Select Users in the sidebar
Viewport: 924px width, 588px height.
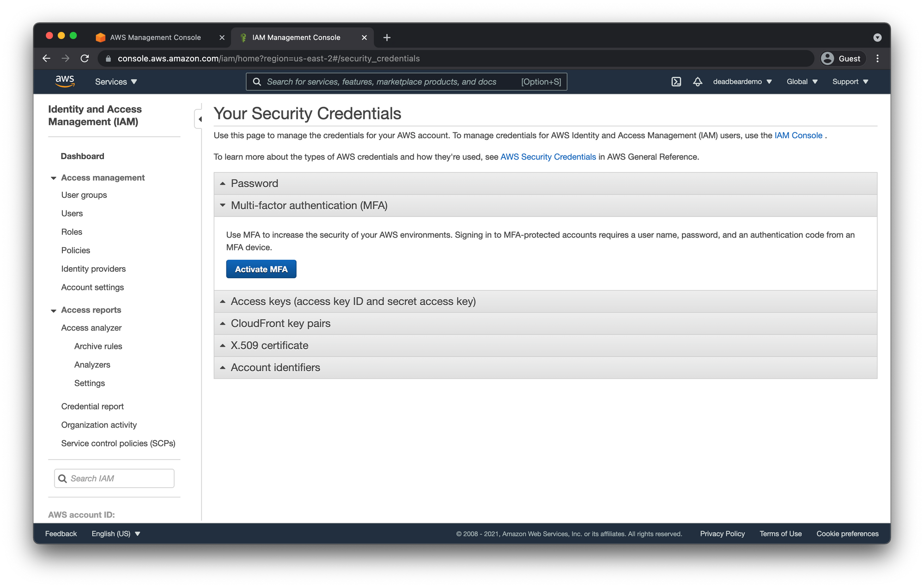coord(72,214)
